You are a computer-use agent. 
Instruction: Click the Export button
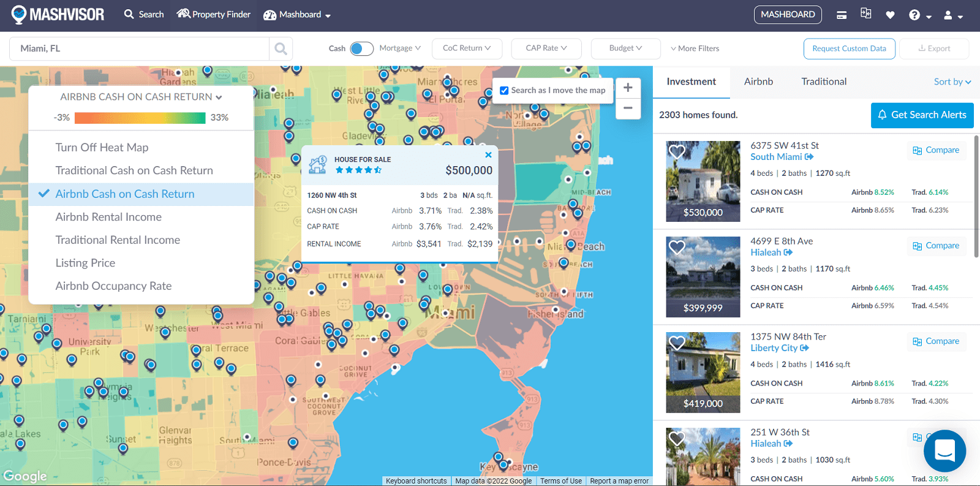pos(934,48)
